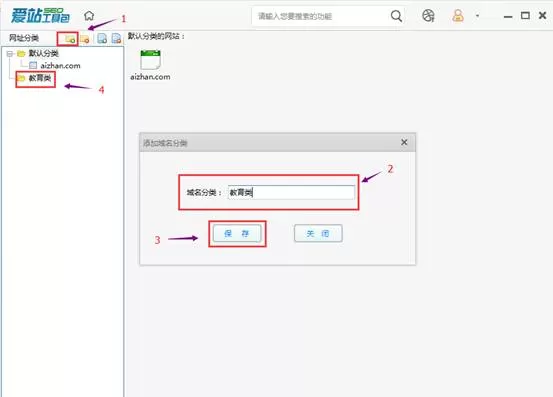The image size is (553, 397).
Task: Maximize the application window
Action: (525, 16)
